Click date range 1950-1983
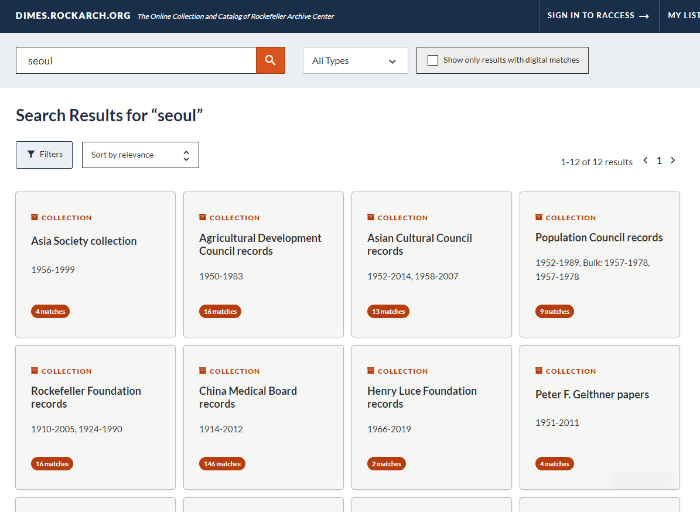The height and width of the screenshot is (512, 700). tap(221, 276)
